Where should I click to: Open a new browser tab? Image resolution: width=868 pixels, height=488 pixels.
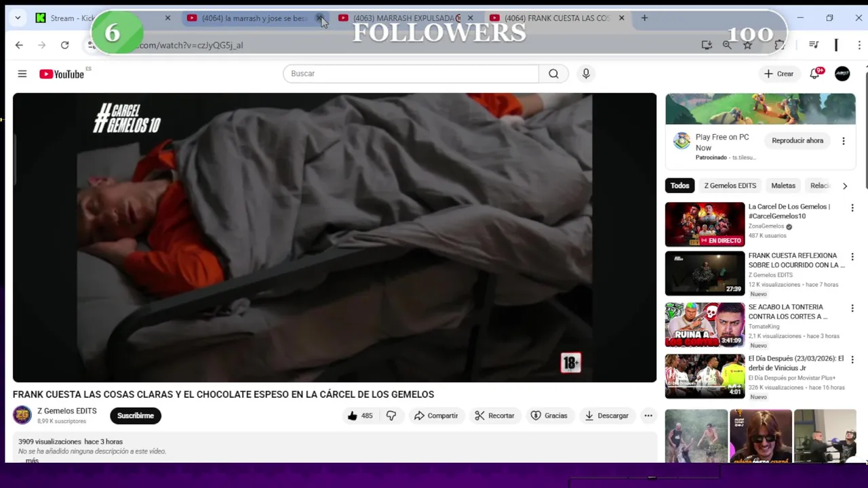(644, 18)
